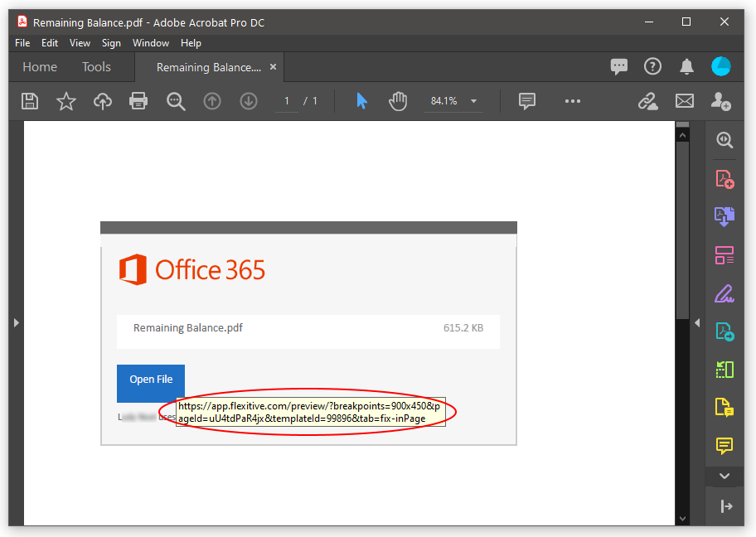Add a comment from the top toolbar
The width and height of the screenshot is (756, 537).
point(527,101)
